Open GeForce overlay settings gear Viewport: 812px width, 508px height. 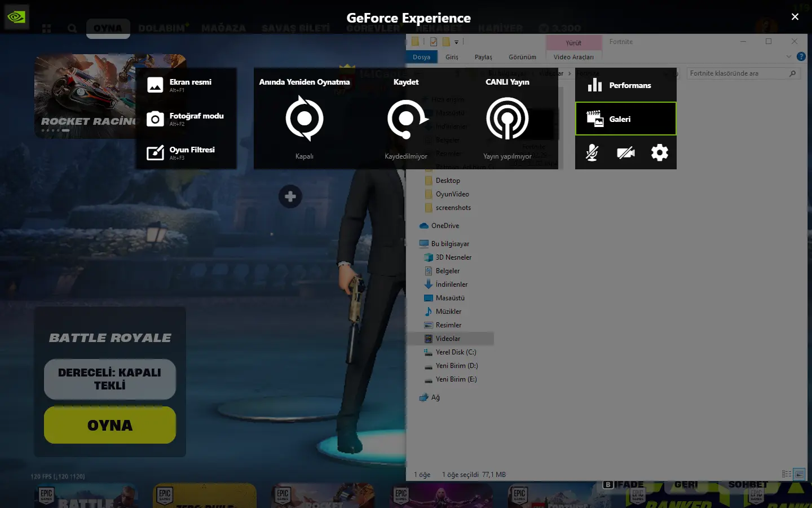click(x=660, y=152)
